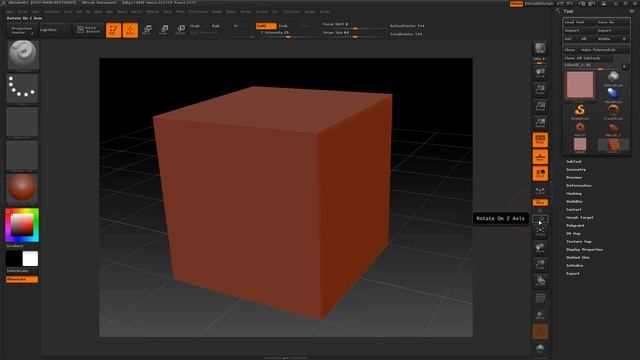The width and height of the screenshot is (640, 360).
Task: Click the Scale view icon on right shelf
Action: coord(540,264)
